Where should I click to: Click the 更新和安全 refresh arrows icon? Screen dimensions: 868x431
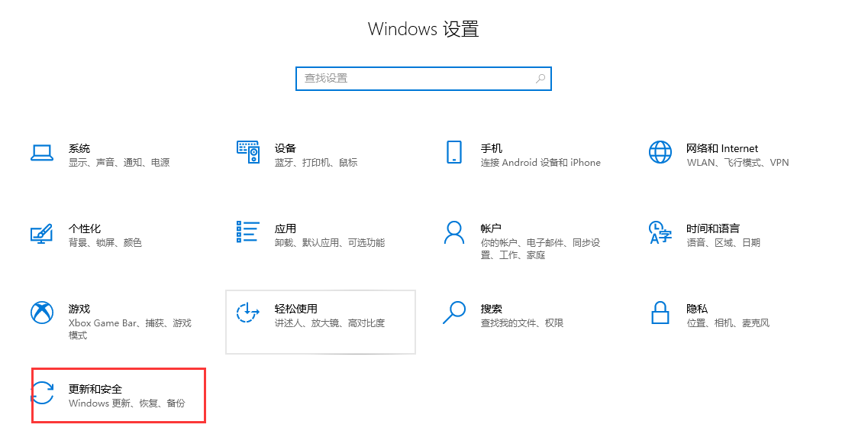point(41,394)
